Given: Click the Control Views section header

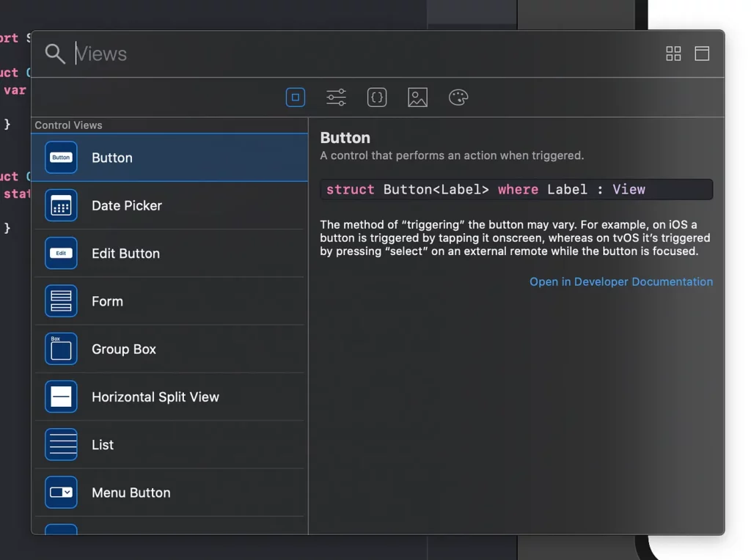Looking at the screenshot, I should click(68, 125).
